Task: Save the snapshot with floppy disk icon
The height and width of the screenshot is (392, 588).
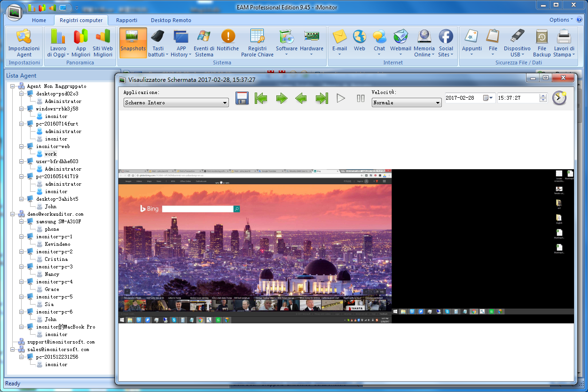Action: [242, 98]
